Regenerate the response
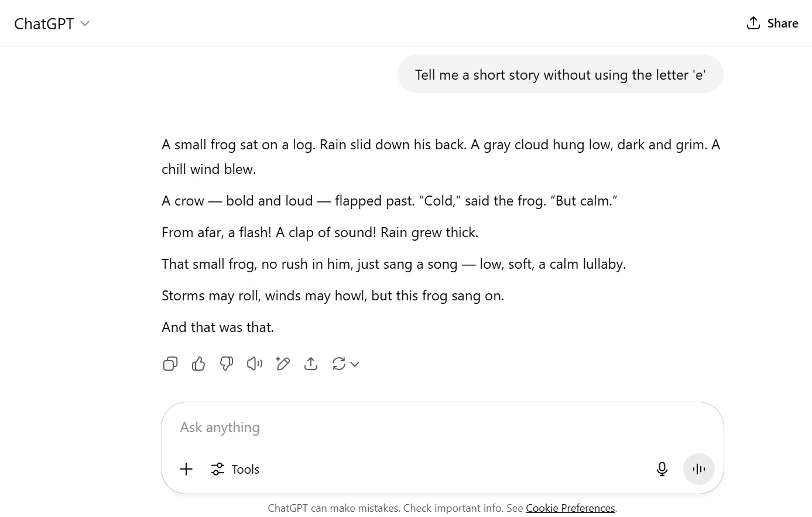Viewport: 812px width, 517px height. click(x=339, y=364)
